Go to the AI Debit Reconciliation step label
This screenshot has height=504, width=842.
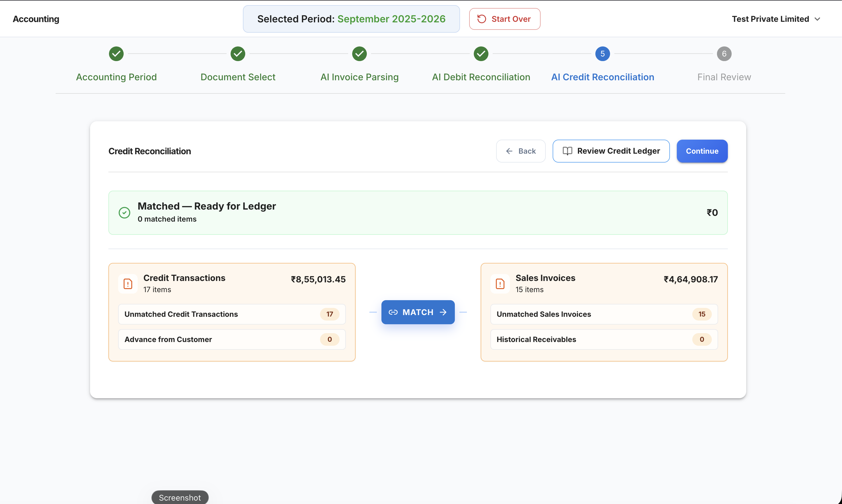pyautogui.click(x=481, y=77)
